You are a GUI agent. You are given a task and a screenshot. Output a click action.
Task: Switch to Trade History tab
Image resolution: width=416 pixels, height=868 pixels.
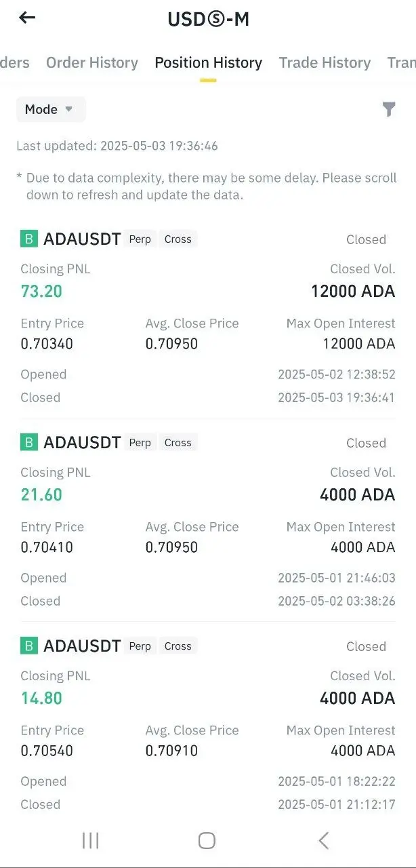(x=325, y=62)
